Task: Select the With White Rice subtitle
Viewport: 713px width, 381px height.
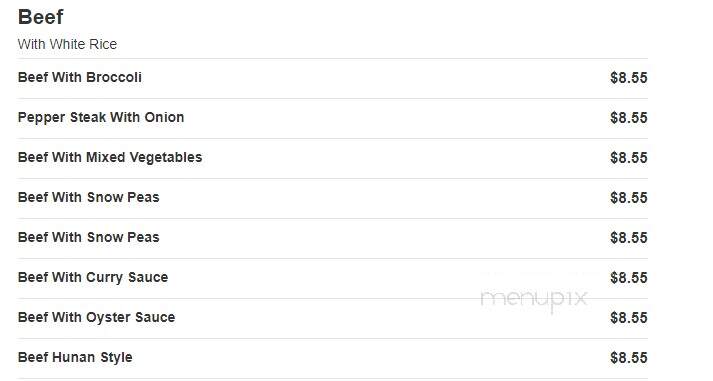Action: pos(67,44)
